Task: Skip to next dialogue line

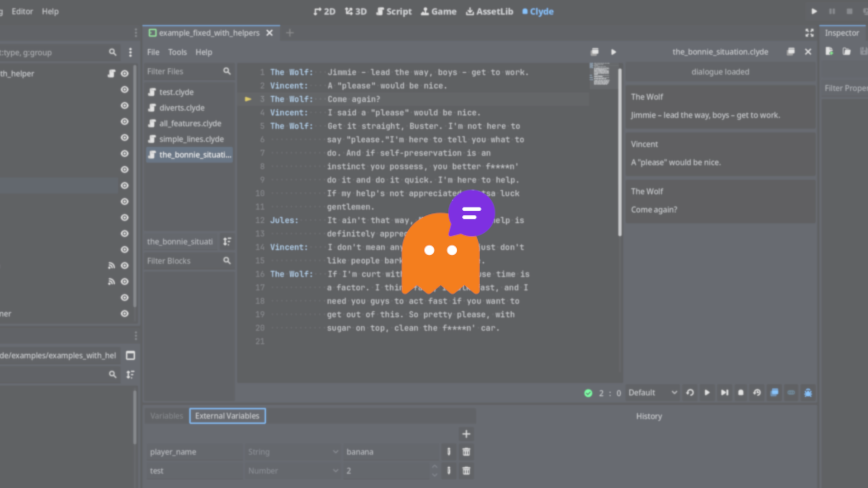Action: coord(724,393)
